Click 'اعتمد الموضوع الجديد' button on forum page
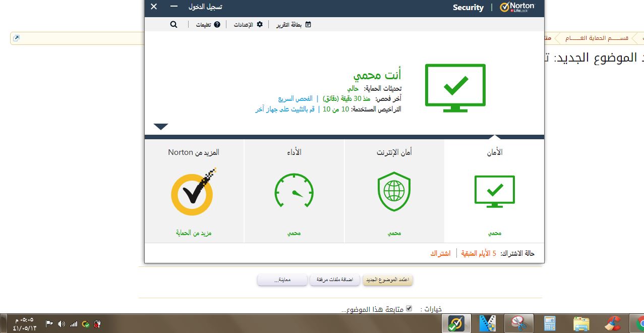 (388, 280)
